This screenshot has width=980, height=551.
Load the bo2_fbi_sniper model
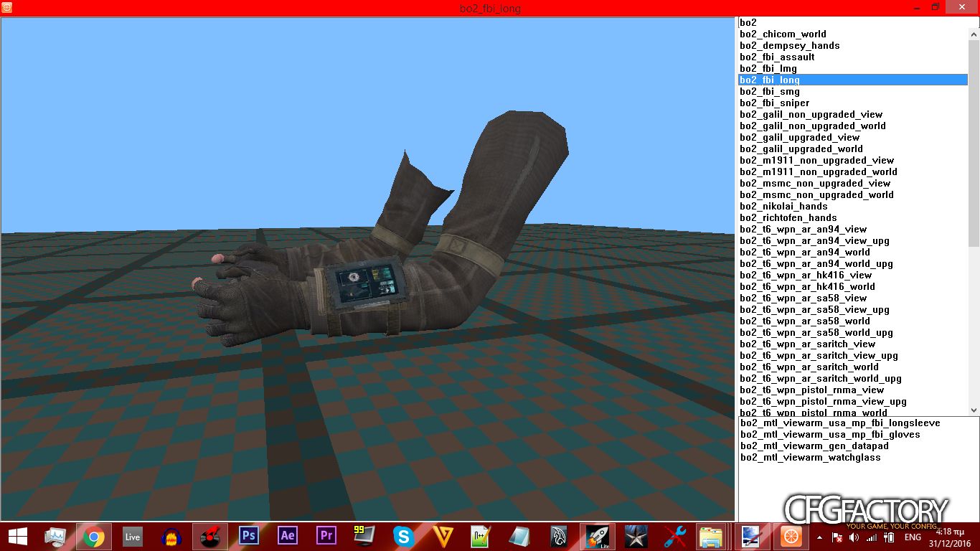coord(854,103)
